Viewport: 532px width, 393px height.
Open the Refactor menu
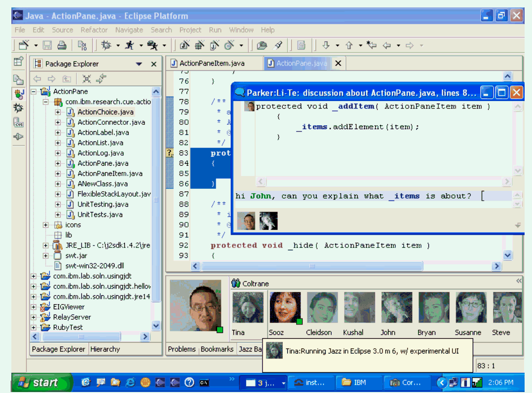click(94, 30)
